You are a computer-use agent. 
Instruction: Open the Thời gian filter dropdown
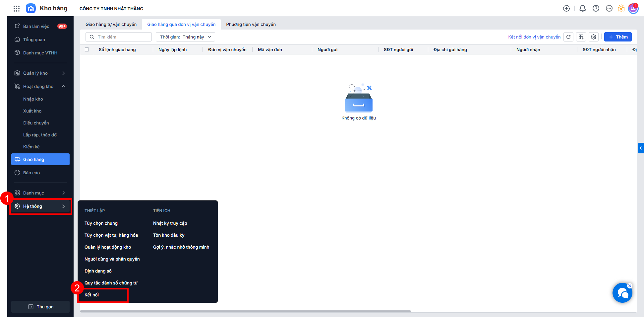click(185, 37)
